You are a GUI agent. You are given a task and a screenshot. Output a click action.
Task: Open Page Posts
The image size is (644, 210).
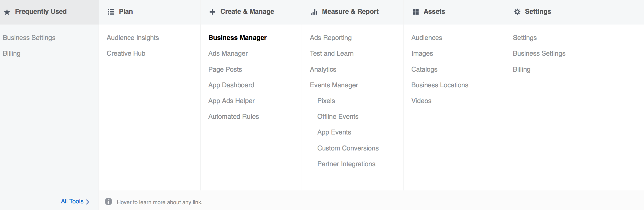coord(225,69)
